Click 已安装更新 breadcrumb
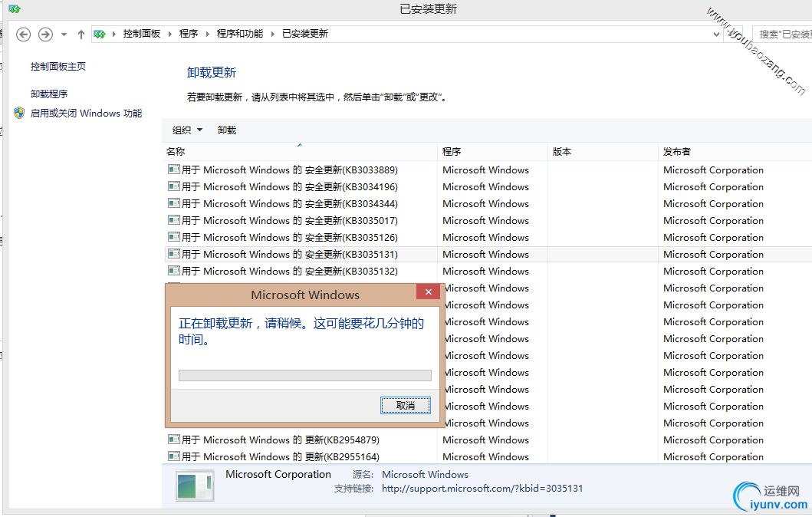The height and width of the screenshot is (517, 812). coord(305,34)
